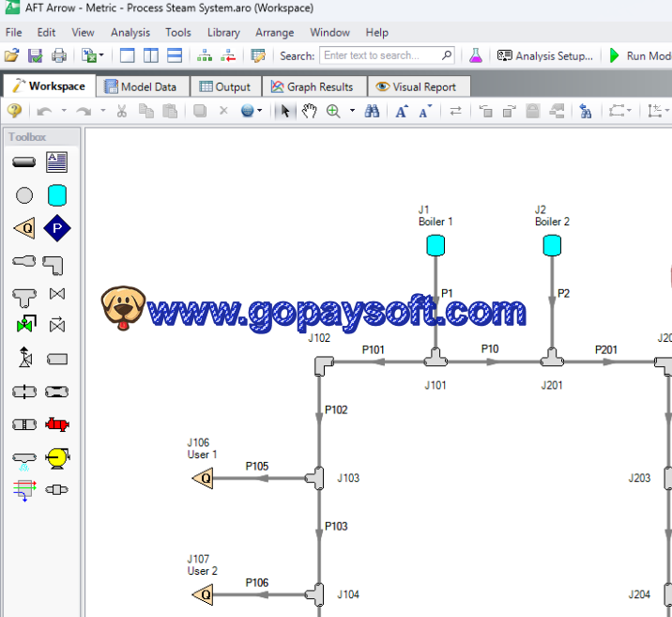This screenshot has height=617, width=672.
Task: Open the Analysis menu
Action: (x=130, y=32)
